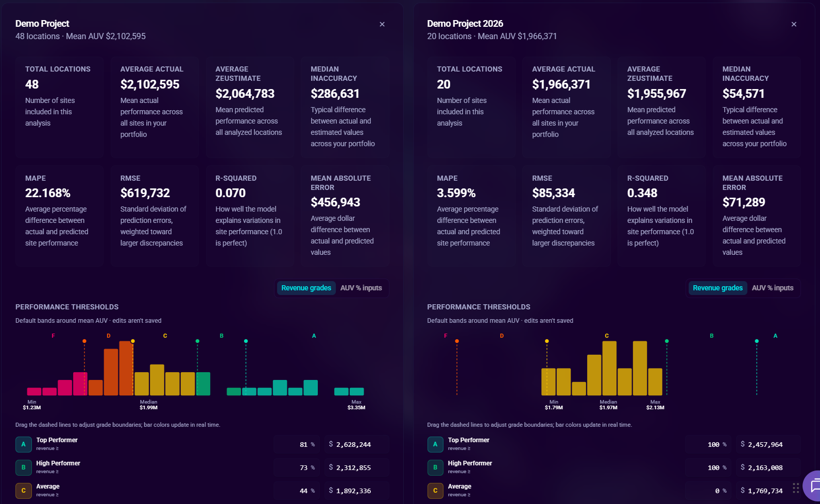Click the tallest orange histogram bar
The width and height of the screenshot is (820, 504).
click(126, 368)
